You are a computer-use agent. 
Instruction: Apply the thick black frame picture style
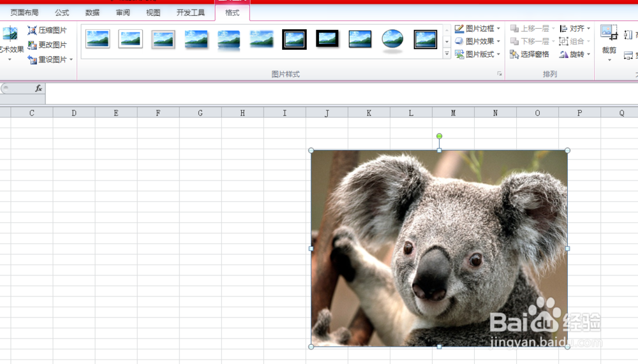[x=327, y=40]
